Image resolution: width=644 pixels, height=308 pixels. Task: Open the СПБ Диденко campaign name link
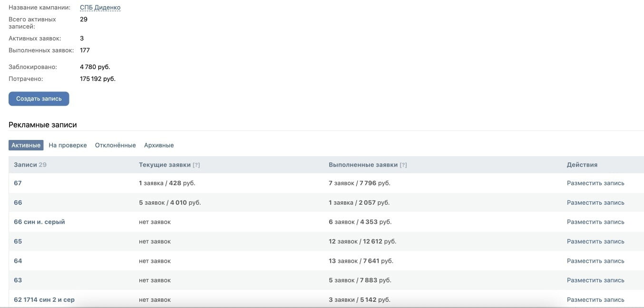(100, 8)
